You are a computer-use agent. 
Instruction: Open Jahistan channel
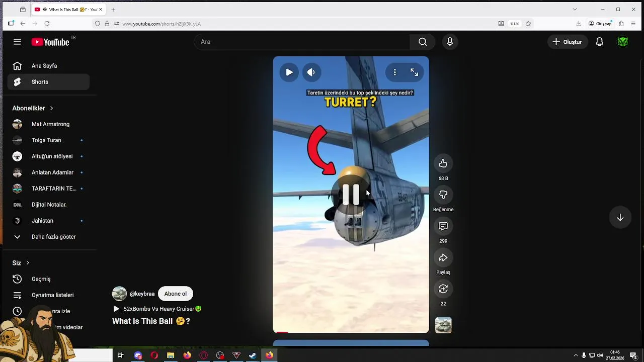[48, 221]
